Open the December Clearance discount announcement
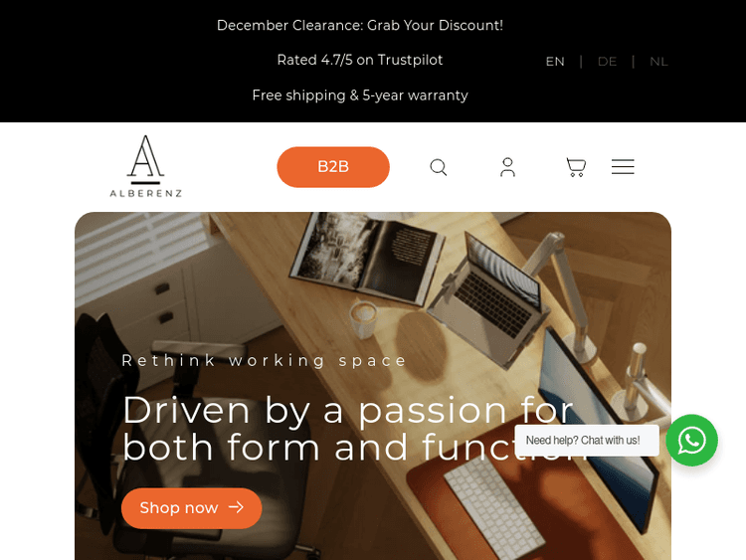This screenshot has width=746, height=560. tap(360, 25)
